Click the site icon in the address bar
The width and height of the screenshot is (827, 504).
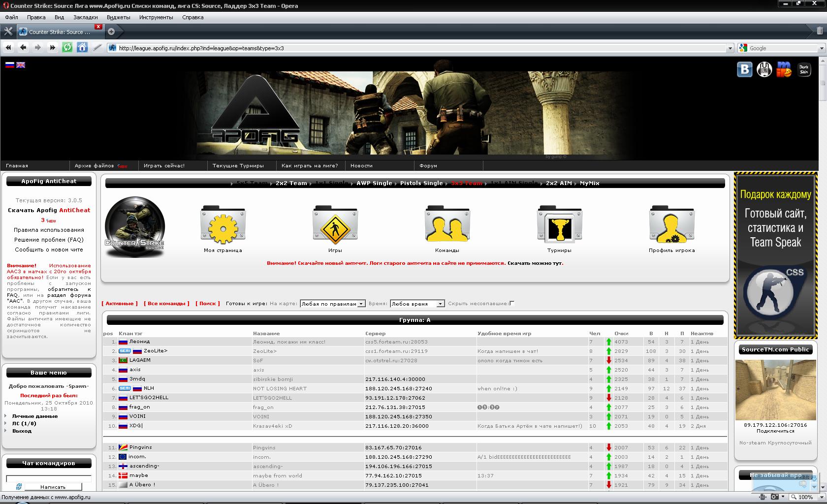(x=113, y=48)
